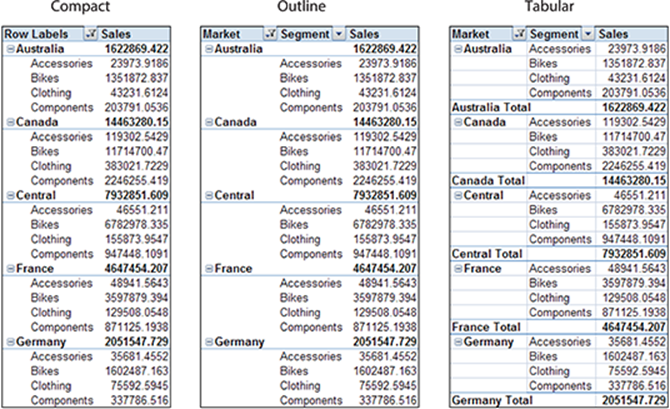Select Clothing value 75592.5945 in Tabular
This screenshot has width=670, height=409.
click(637, 371)
